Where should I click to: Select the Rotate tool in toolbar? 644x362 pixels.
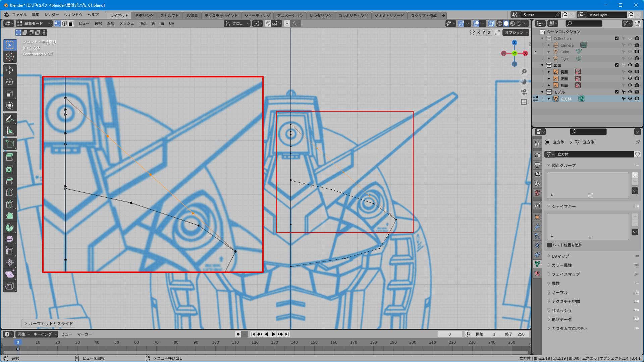pyautogui.click(x=10, y=82)
